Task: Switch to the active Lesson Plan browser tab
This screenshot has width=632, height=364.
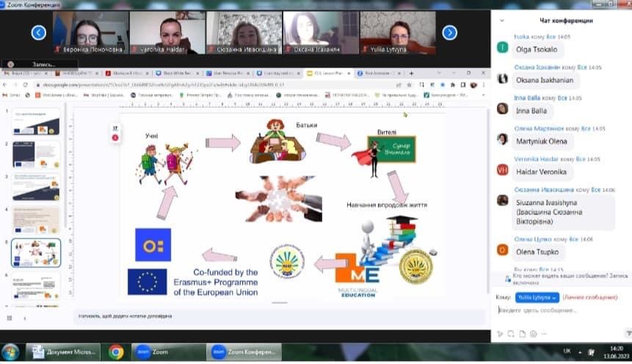Action: 329,73
